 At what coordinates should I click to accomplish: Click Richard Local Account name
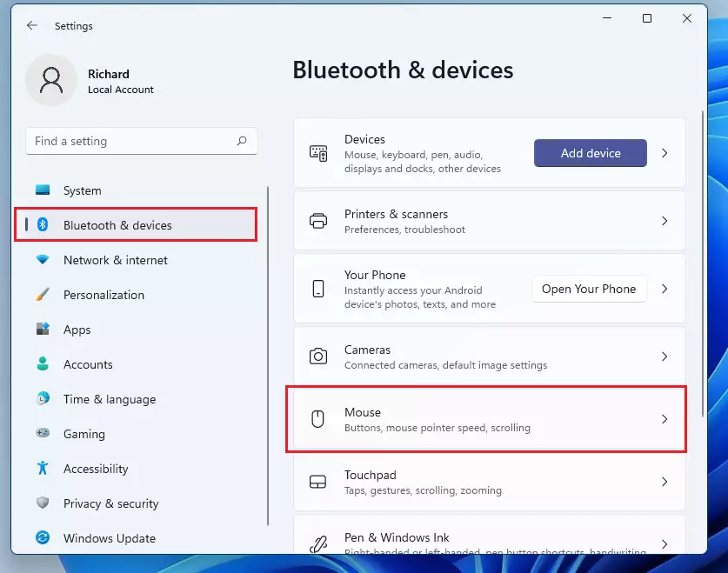tap(121, 81)
